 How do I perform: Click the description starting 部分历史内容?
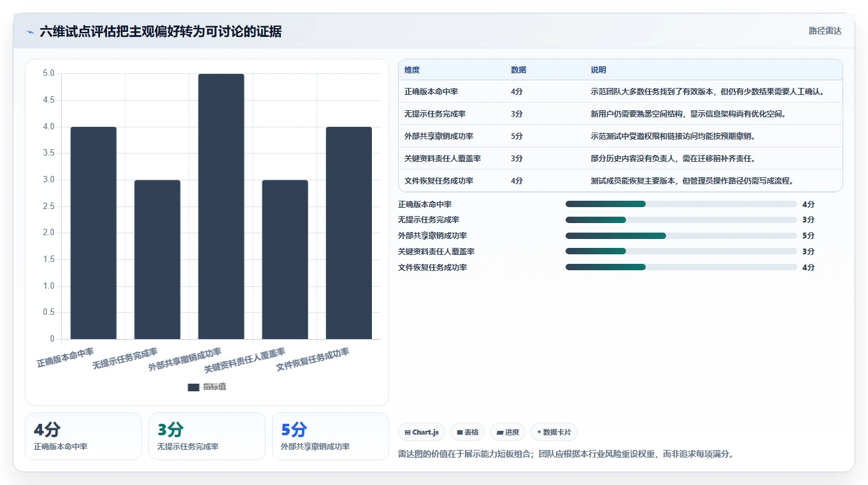[673, 159]
